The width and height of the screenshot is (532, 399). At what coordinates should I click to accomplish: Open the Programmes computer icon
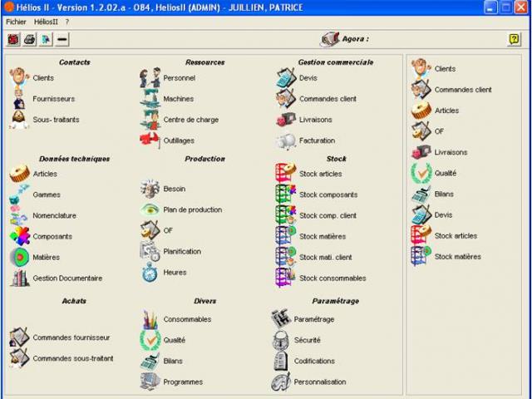pyautogui.click(x=150, y=382)
